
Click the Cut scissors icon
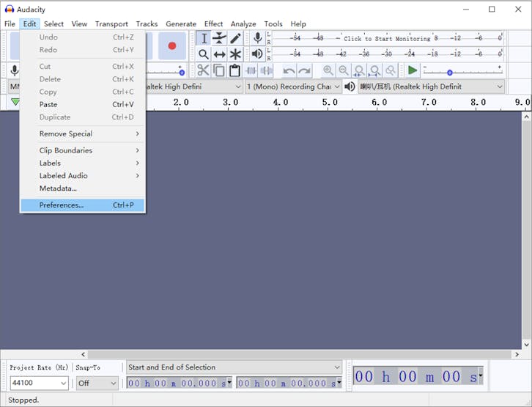point(203,70)
